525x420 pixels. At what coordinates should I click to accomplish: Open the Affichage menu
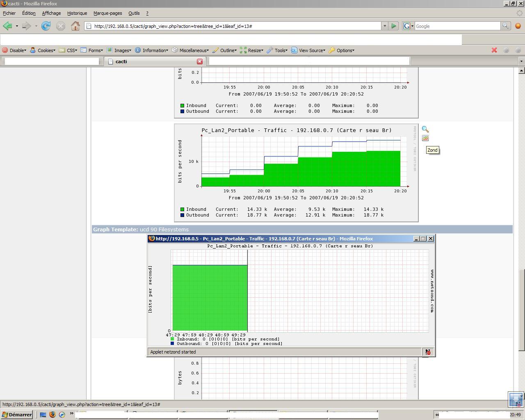tap(51, 13)
